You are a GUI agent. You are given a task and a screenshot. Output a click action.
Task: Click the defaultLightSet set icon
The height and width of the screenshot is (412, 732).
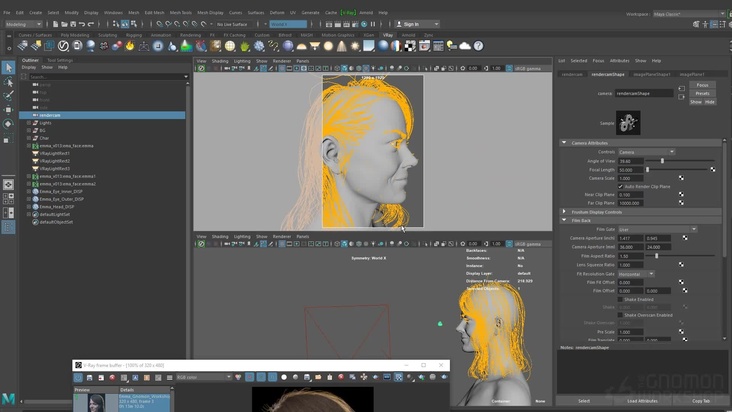(35, 214)
